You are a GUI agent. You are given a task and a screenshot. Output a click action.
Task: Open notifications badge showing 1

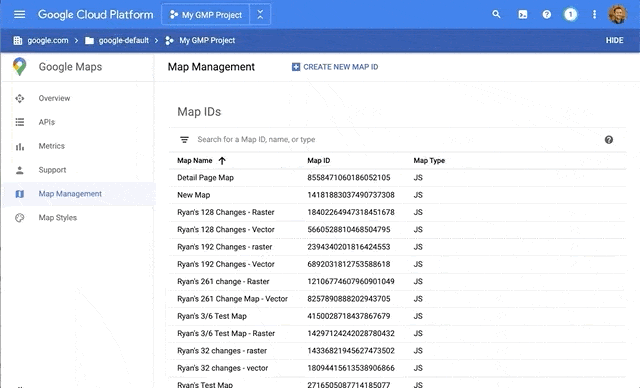(x=571, y=15)
